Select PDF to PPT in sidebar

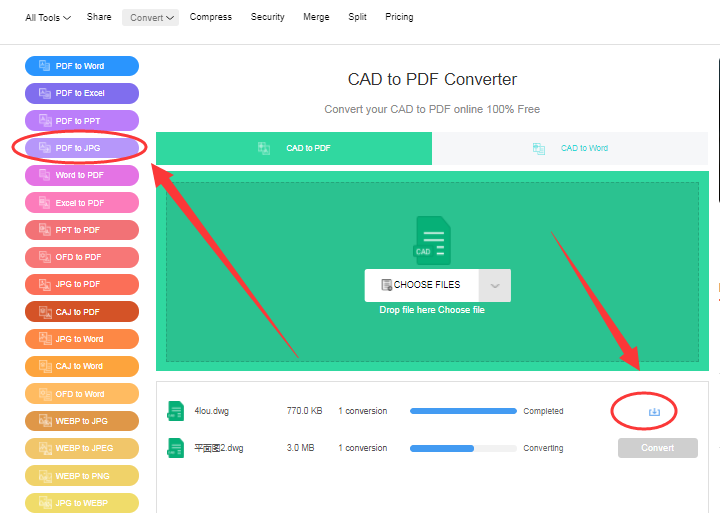tap(82, 121)
